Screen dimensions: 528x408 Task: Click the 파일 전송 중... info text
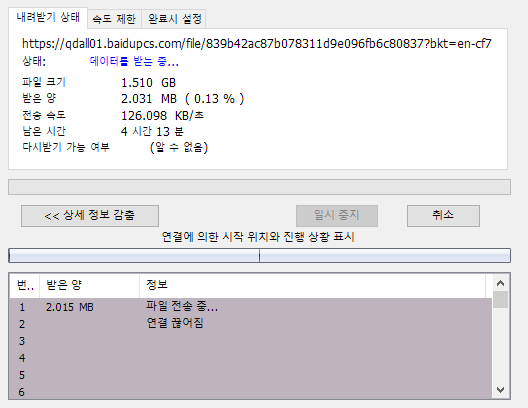[182, 306]
